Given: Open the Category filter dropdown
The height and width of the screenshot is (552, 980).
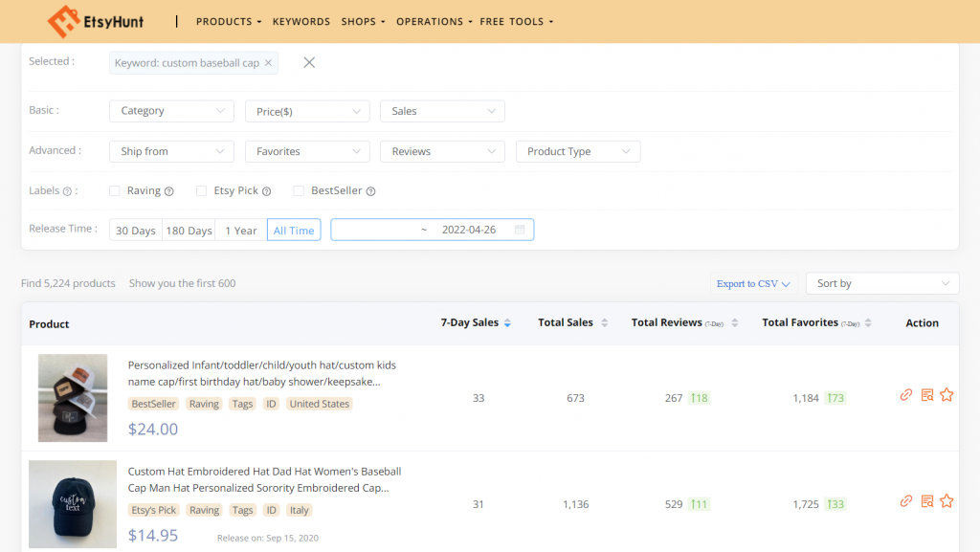Looking at the screenshot, I should pos(171,111).
